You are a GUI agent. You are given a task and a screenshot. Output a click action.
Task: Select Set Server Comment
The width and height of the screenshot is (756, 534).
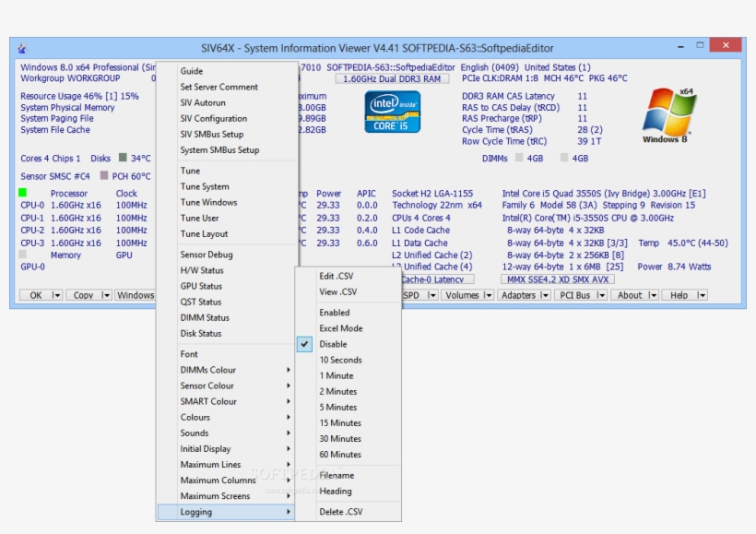click(x=226, y=87)
